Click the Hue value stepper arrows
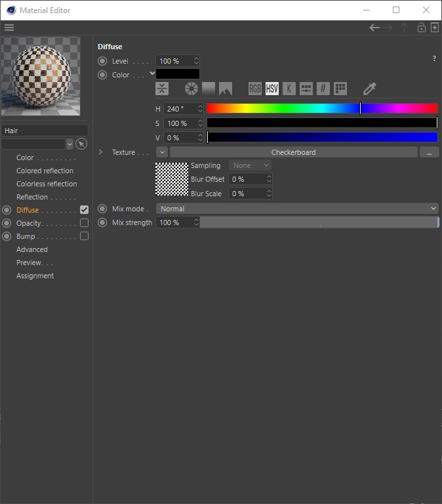442x504 pixels. pos(200,109)
